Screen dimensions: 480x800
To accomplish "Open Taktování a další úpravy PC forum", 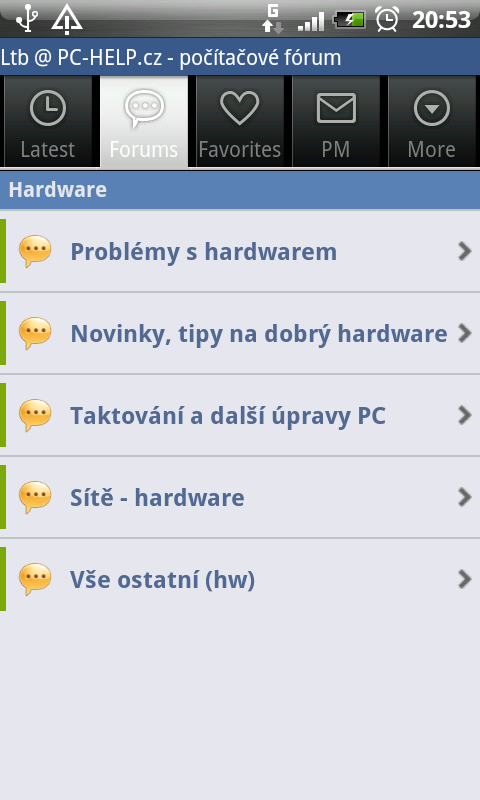I will point(240,415).
